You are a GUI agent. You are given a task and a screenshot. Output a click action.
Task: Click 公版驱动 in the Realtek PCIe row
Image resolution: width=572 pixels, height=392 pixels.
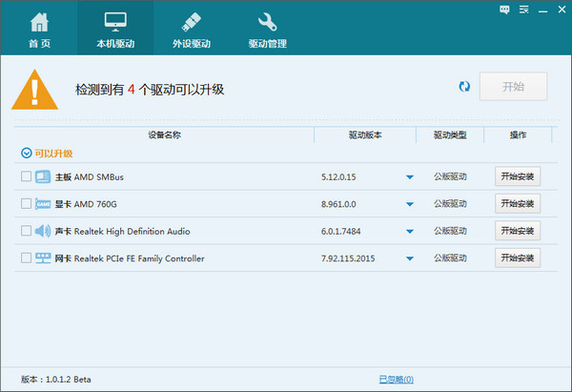click(450, 258)
